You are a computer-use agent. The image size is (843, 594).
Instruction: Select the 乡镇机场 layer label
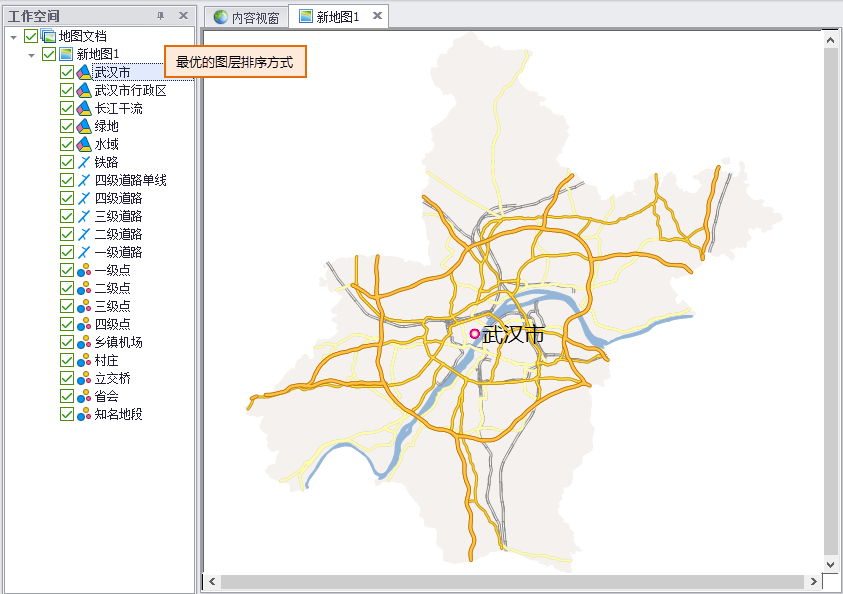pyautogui.click(x=118, y=342)
